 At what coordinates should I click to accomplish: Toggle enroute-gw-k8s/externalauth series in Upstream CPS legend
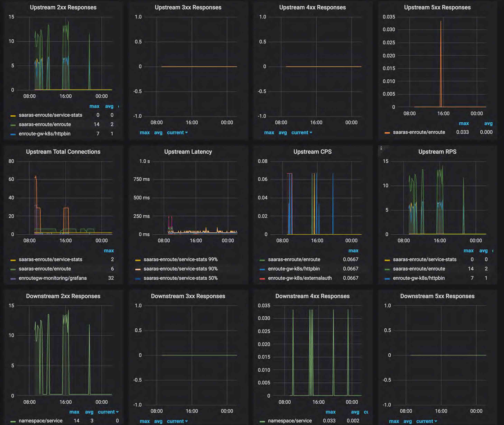[x=300, y=278]
